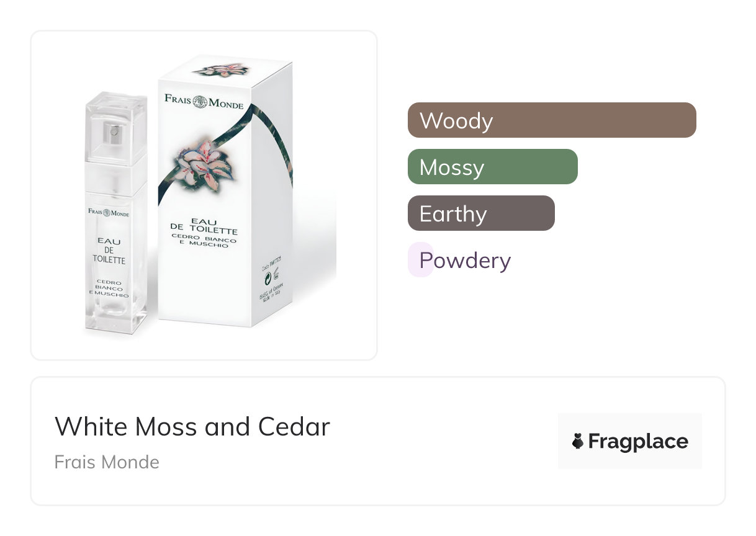Click the Fragplace perfume bottle logo icon

(577, 441)
